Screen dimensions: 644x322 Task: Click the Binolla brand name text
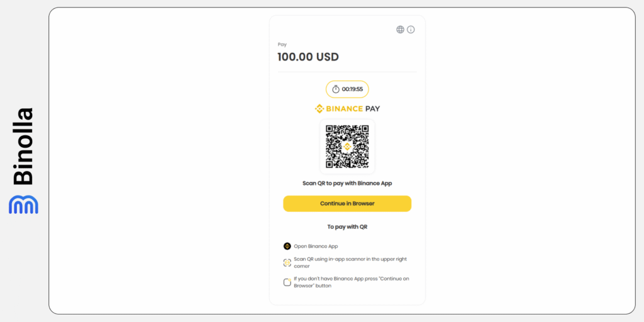pos(23,147)
